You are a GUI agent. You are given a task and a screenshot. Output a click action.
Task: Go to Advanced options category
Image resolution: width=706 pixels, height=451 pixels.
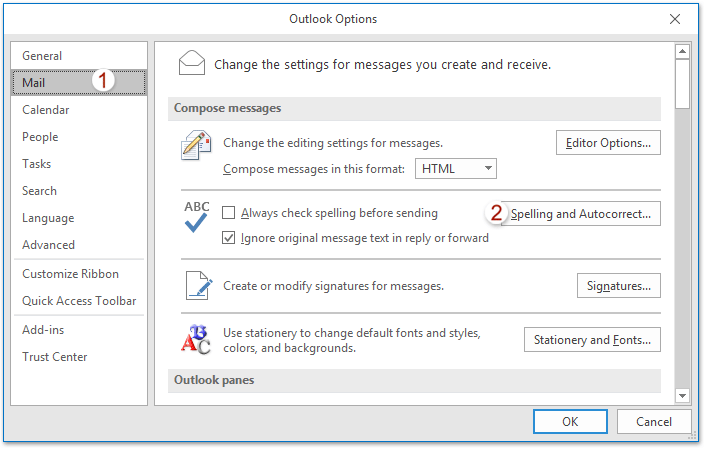click(48, 244)
